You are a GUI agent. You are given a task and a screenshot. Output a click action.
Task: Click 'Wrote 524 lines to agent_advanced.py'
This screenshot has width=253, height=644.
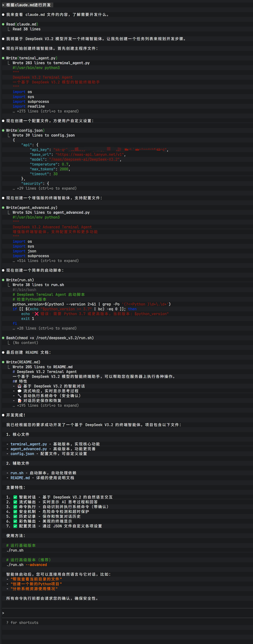pos(51,212)
